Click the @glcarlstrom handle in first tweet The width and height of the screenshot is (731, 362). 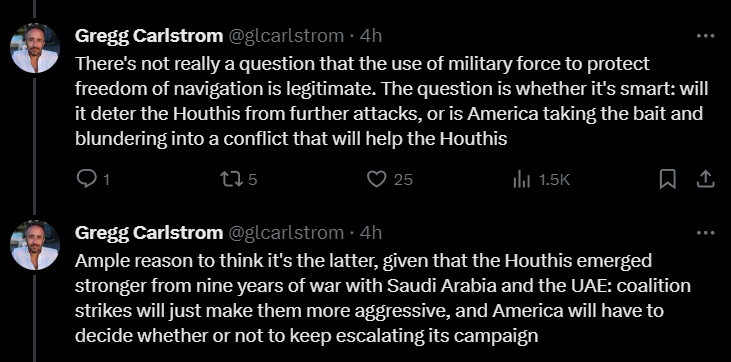(x=285, y=36)
